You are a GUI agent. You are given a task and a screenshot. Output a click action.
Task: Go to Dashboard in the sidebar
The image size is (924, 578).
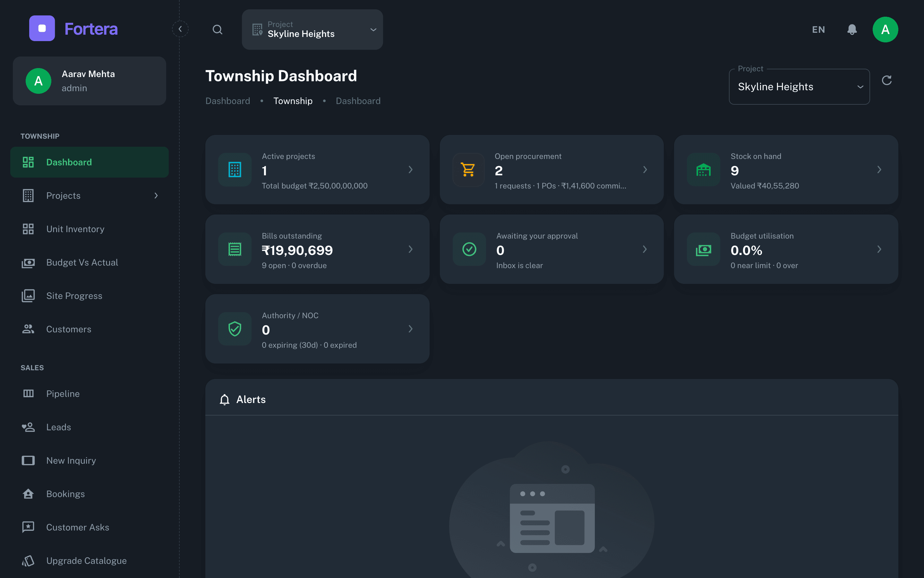[89, 162]
